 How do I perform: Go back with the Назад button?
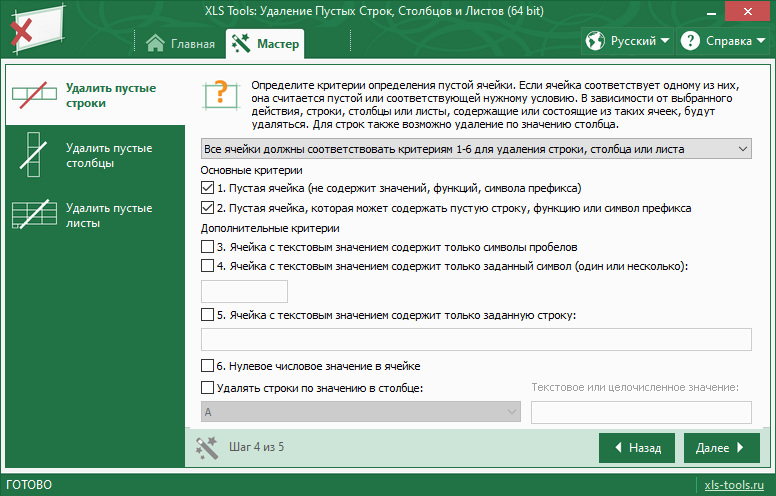click(x=637, y=448)
